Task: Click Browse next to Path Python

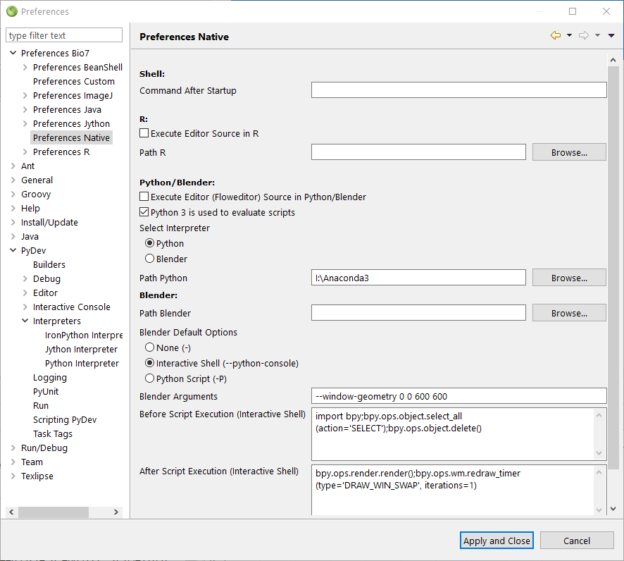Action: tap(568, 277)
